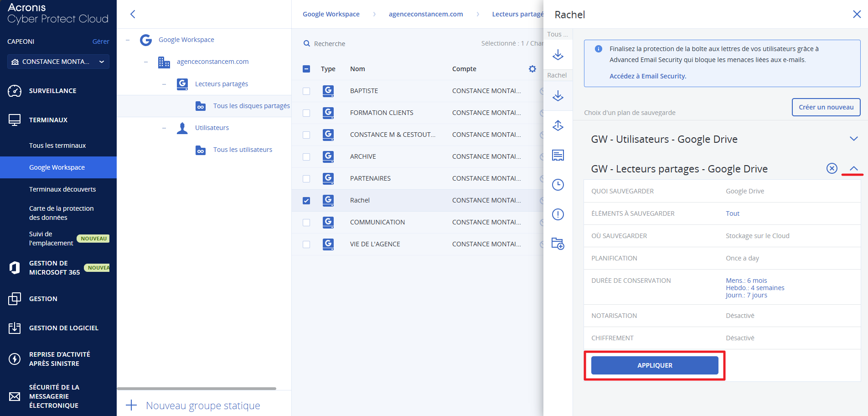The width and height of the screenshot is (868, 416).
Task: Click the column settings gear icon
Action: (532, 69)
